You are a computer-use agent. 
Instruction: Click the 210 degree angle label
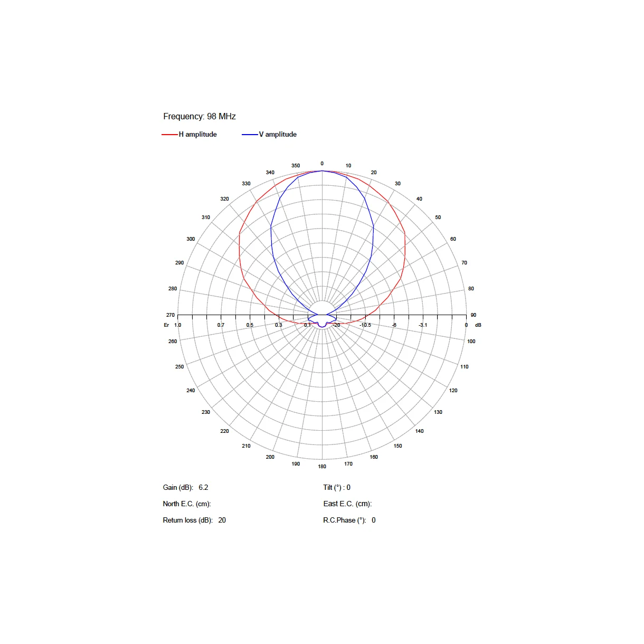(247, 446)
